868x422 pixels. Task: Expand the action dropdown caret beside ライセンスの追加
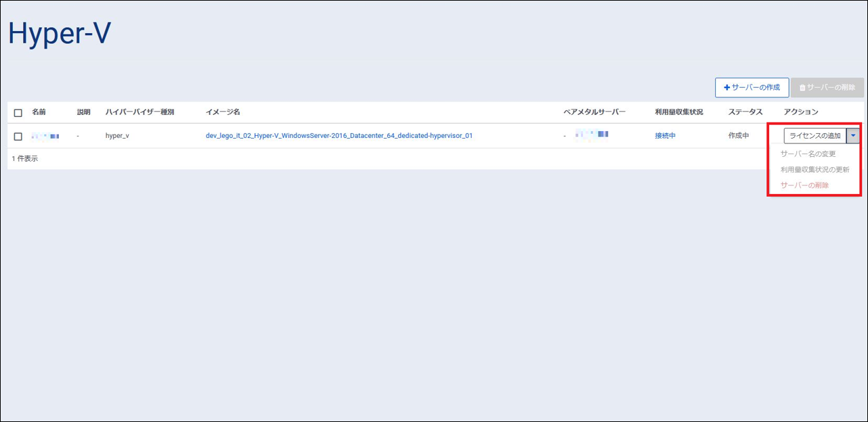[x=853, y=136]
